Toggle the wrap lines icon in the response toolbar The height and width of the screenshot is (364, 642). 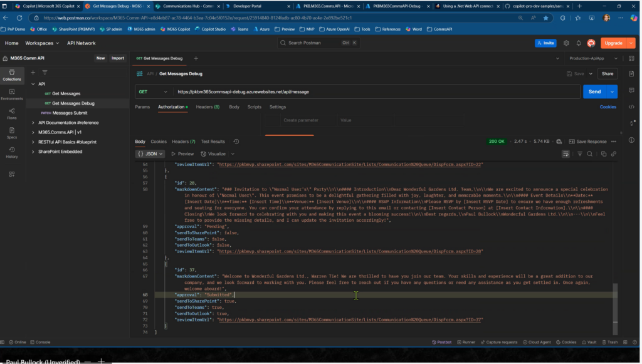click(566, 153)
